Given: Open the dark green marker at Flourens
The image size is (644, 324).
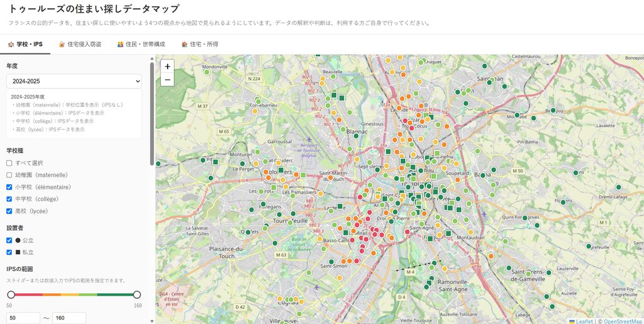Looking at the screenshot, I should (x=563, y=202).
